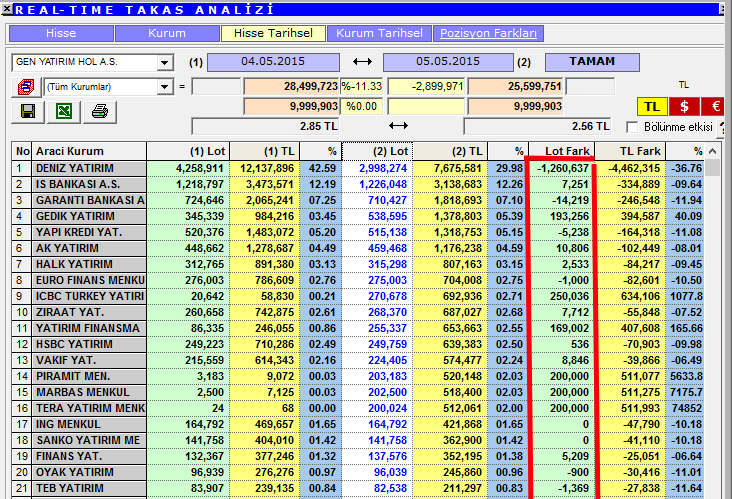This screenshot has width=732, height=499.
Task: Switch to the Hisse tab
Action: 61,33
